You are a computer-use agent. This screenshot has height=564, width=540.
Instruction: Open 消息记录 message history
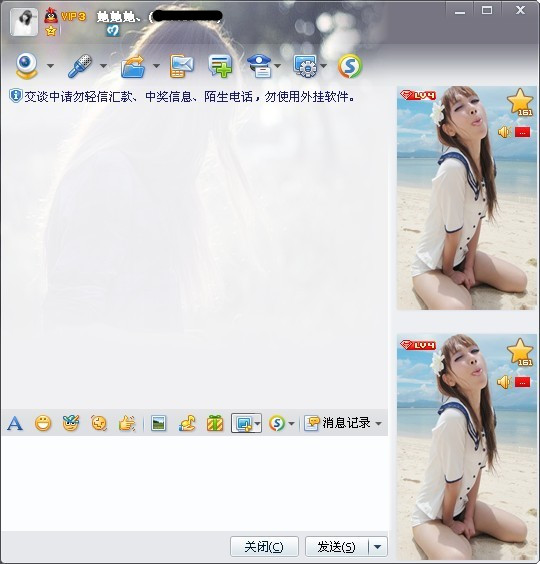(337, 423)
